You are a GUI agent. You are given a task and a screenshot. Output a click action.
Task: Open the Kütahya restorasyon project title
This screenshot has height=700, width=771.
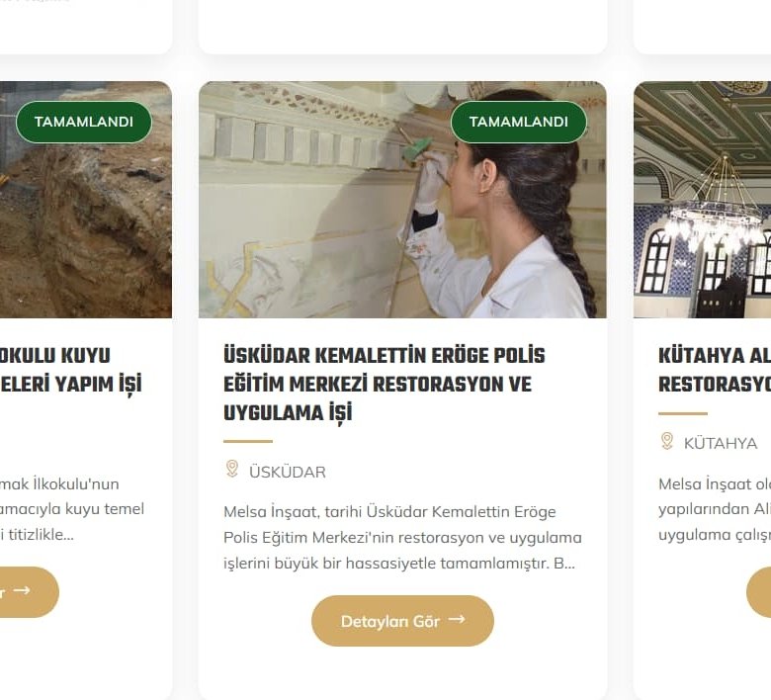[x=715, y=370]
